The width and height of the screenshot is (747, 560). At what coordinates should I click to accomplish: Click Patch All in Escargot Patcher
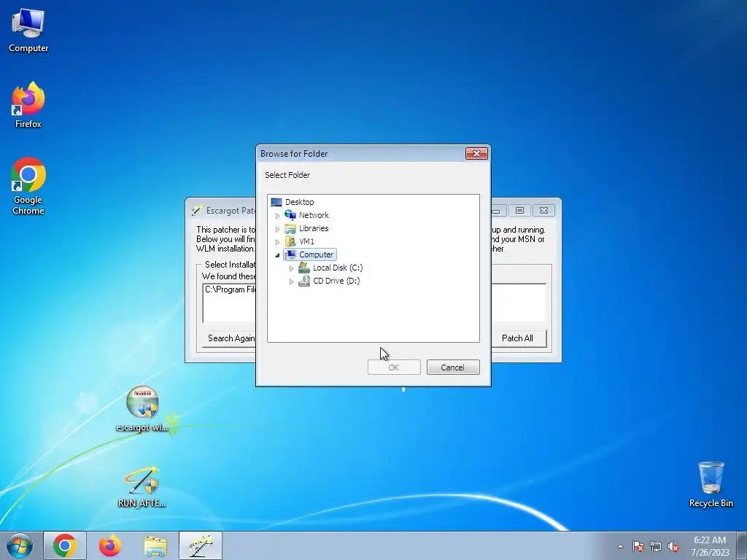point(517,338)
